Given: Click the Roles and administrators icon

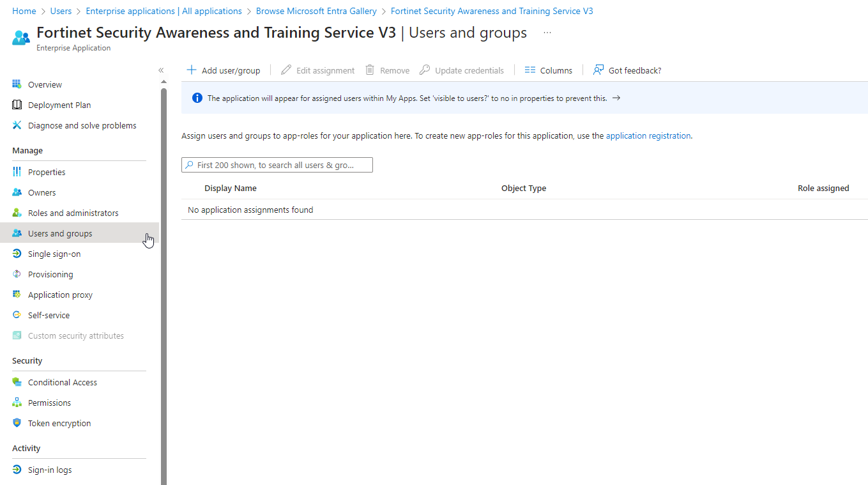Looking at the screenshot, I should tap(17, 213).
